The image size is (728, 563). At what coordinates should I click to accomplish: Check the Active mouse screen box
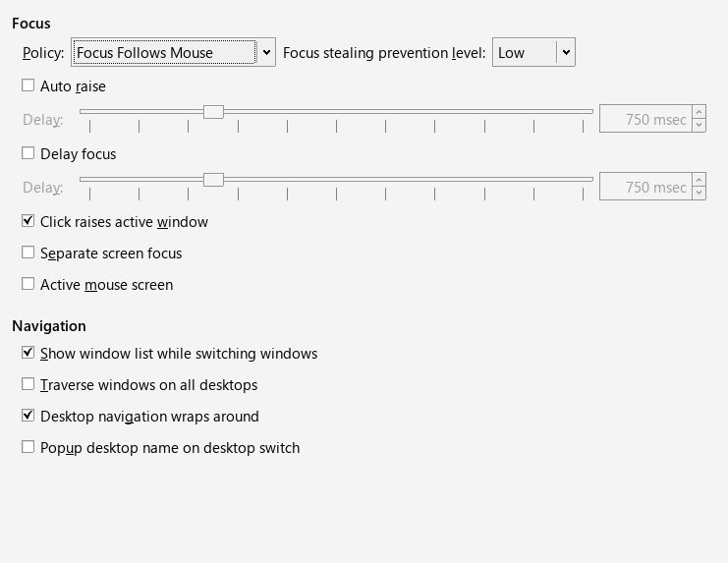pos(28,285)
